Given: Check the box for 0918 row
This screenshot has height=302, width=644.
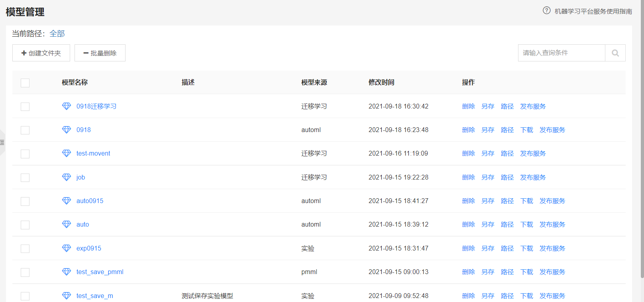Looking at the screenshot, I should 25,130.
